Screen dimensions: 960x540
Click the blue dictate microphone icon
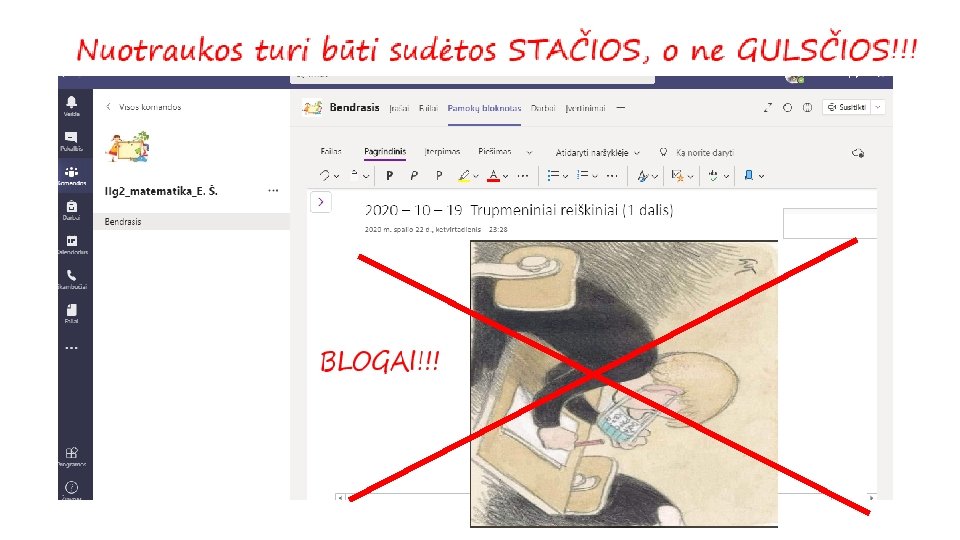tap(748, 176)
